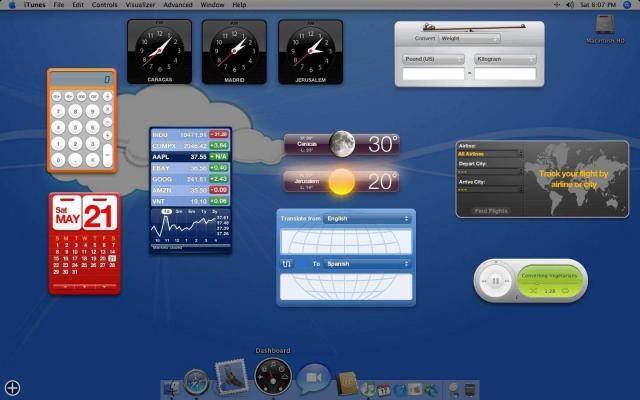Image resolution: width=640 pixels, height=400 pixels.
Task: Open the Controls menu
Action: tap(104, 4)
